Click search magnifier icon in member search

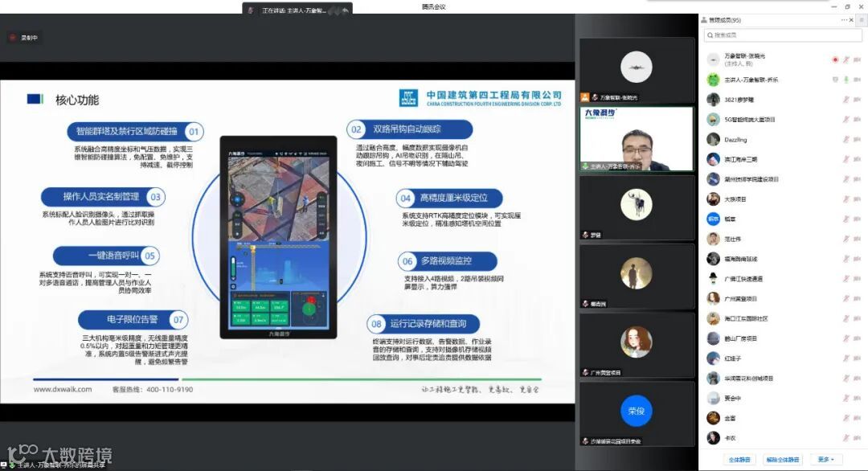point(710,35)
